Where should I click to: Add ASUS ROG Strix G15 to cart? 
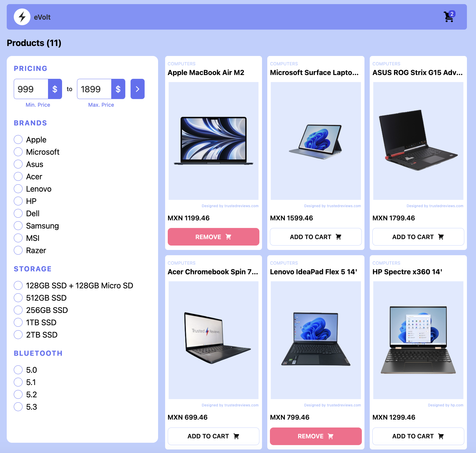418,237
